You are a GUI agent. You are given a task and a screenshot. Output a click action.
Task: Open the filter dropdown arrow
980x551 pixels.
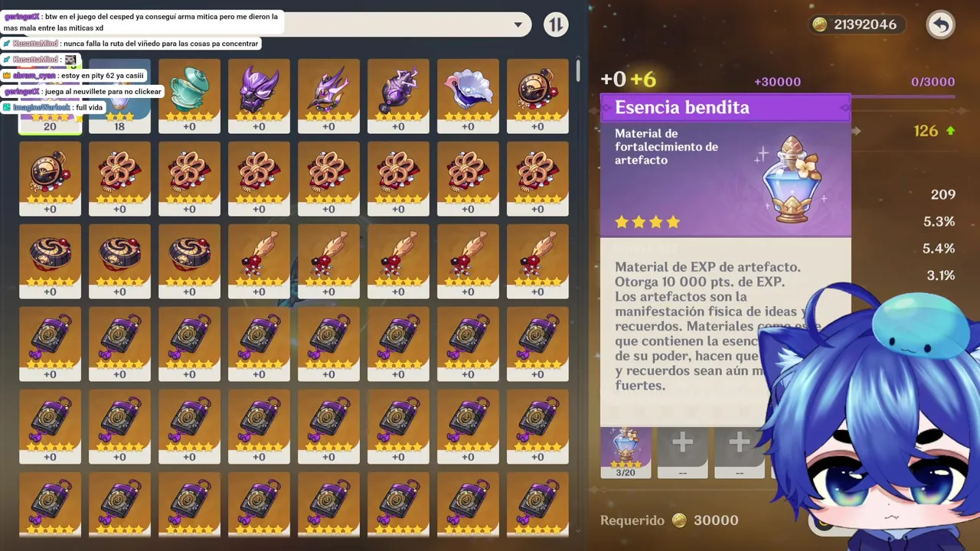pos(518,24)
